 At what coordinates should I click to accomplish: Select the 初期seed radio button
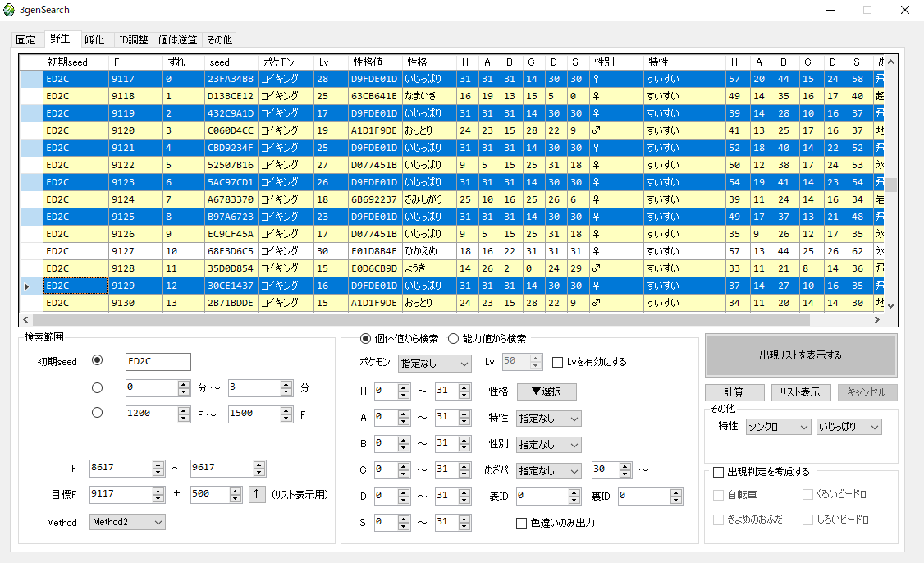pyautogui.click(x=97, y=360)
